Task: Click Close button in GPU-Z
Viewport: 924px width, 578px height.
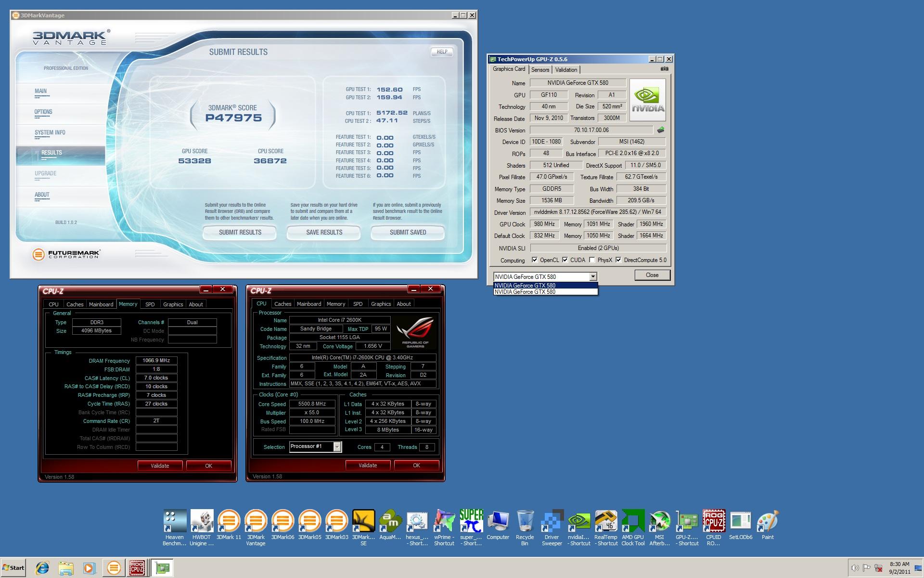Action: point(652,275)
